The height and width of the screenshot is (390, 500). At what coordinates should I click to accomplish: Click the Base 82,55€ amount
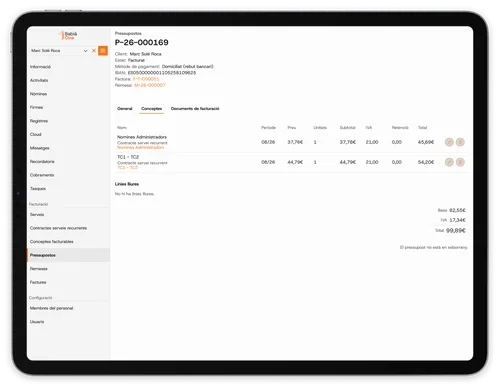[457, 210]
